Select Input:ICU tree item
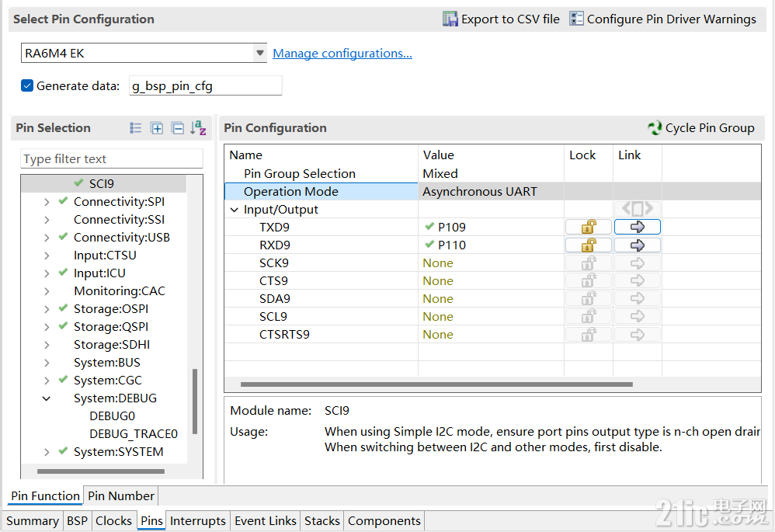Viewport: 775px width, 532px height. (99, 273)
